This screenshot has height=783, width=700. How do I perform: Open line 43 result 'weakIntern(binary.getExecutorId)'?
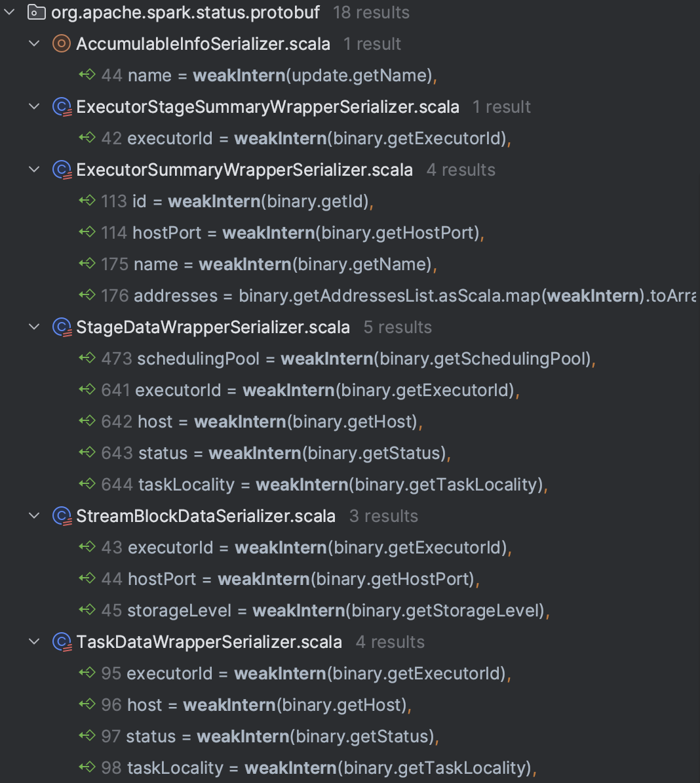pos(321,548)
